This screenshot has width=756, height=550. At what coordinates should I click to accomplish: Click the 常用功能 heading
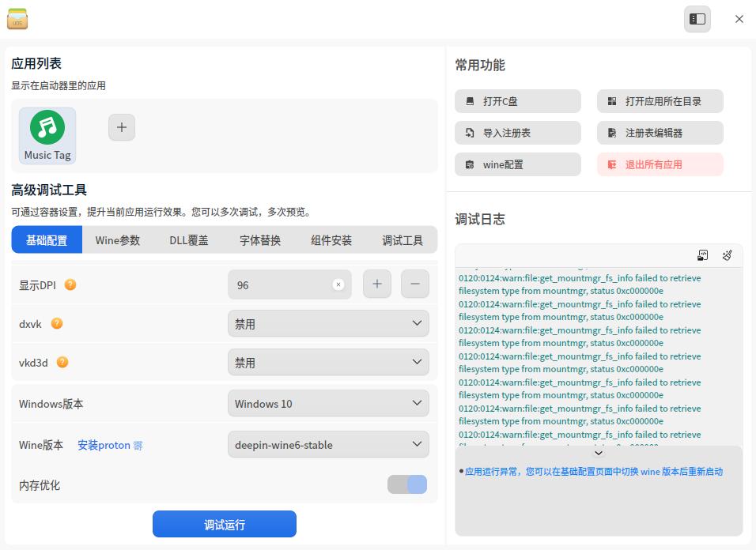480,65
